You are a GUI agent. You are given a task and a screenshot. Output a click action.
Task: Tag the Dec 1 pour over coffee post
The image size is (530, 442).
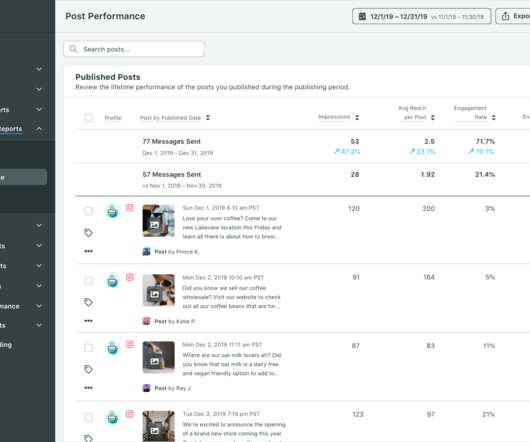[x=89, y=232]
